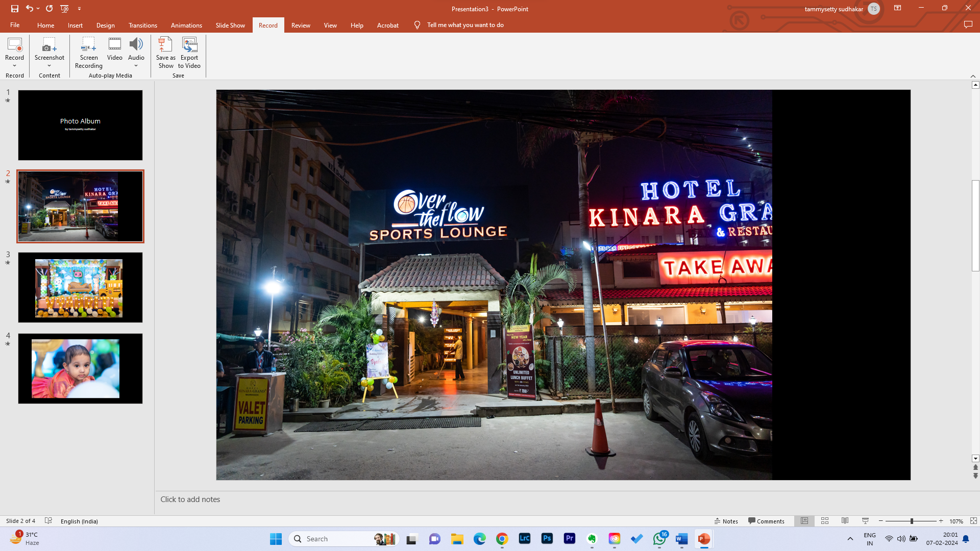This screenshot has width=980, height=551.
Task: Expand the Record button dropdown arrow
Action: pyautogui.click(x=15, y=66)
